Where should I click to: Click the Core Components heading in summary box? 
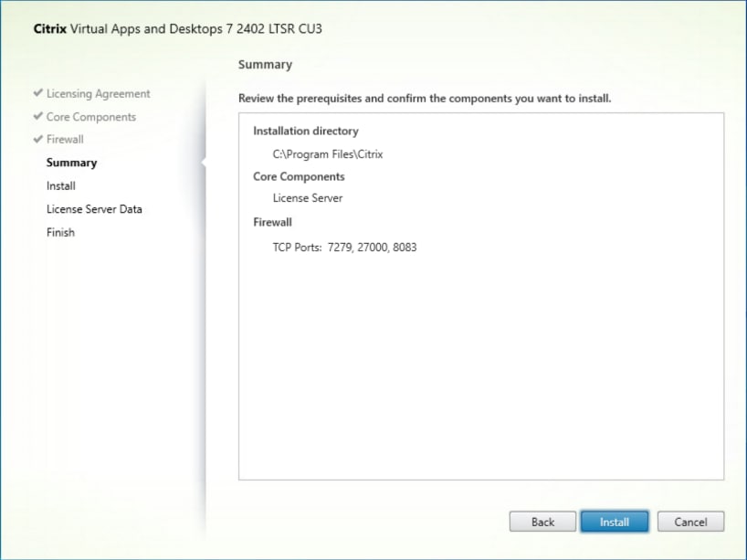point(299,177)
